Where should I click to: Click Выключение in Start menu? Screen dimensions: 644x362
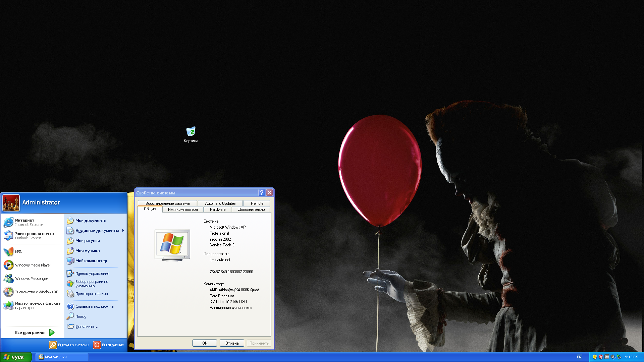(109, 345)
